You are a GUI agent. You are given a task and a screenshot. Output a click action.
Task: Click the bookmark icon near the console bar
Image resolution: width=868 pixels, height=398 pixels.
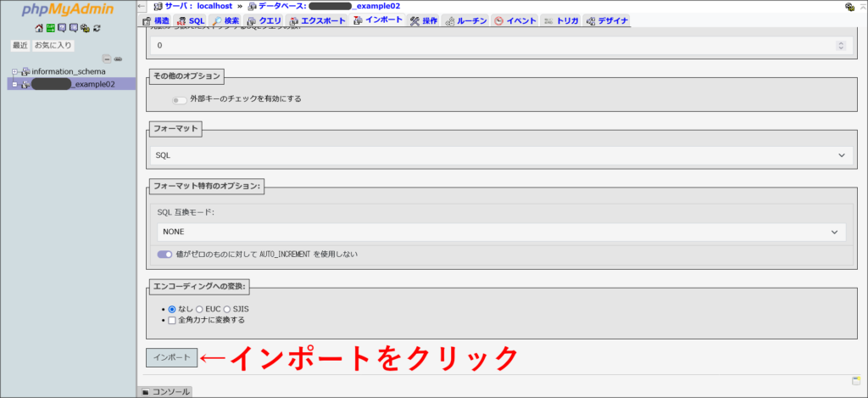click(856, 380)
